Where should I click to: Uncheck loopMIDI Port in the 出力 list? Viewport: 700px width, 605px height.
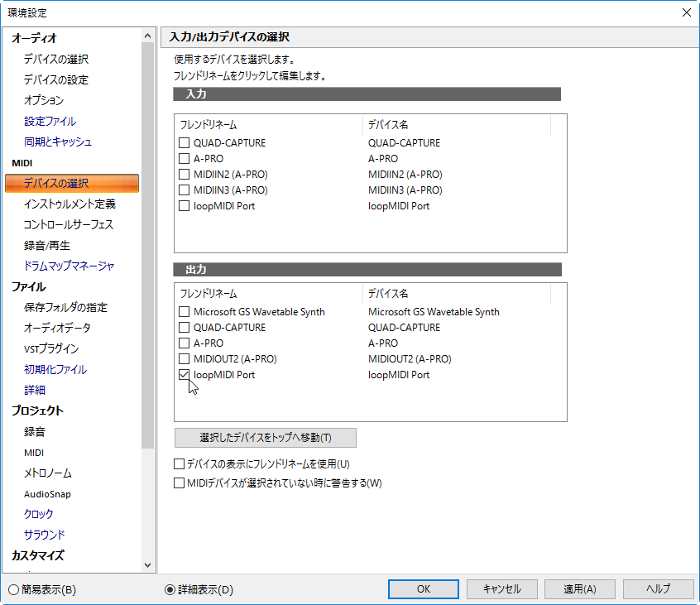184,375
